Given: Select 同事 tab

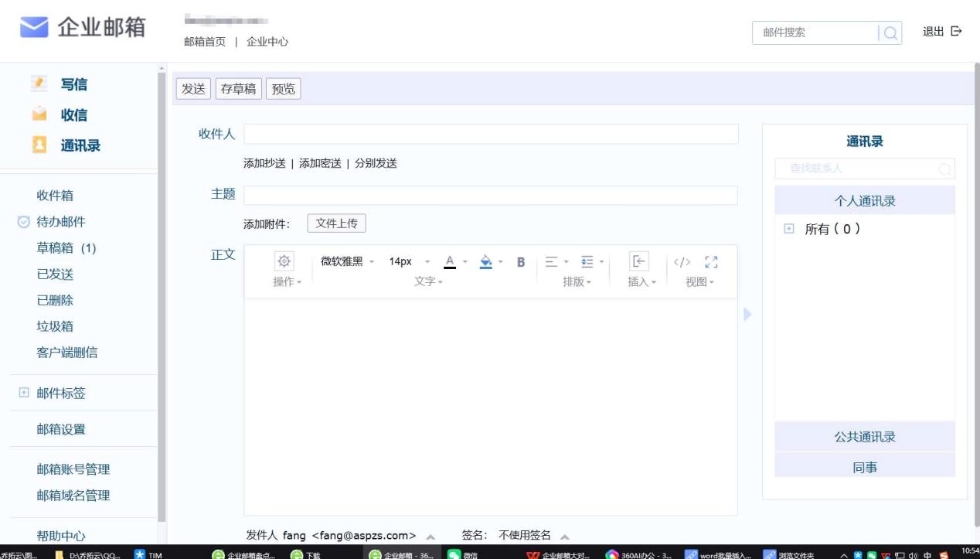Looking at the screenshot, I should 865,467.
